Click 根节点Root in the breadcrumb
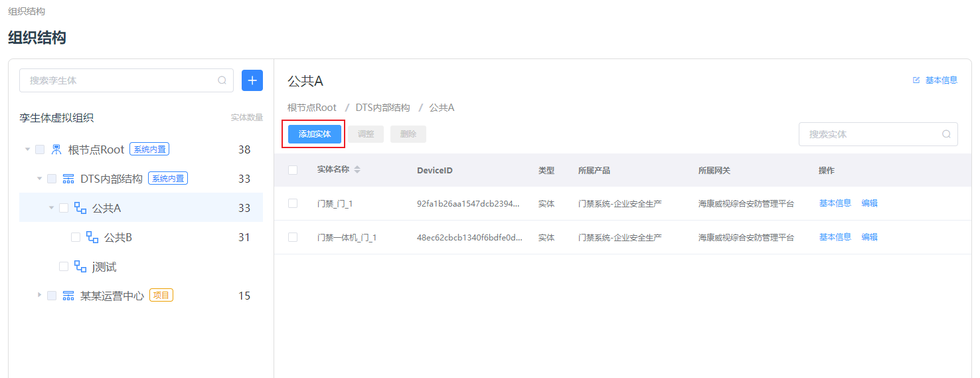Screen dimensions: 980x378 (312, 108)
